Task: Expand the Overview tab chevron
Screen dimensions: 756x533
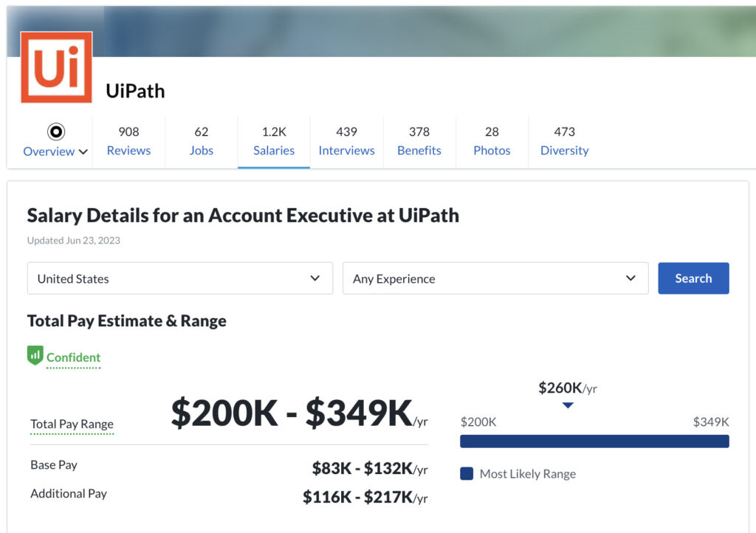Action: (x=83, y=152)
